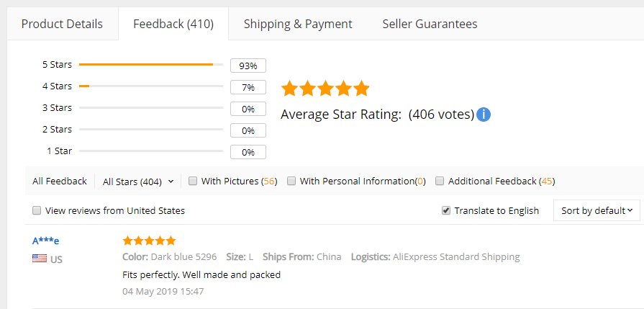
Task: Uncheck Translate to English
Action: pos(446,211)
